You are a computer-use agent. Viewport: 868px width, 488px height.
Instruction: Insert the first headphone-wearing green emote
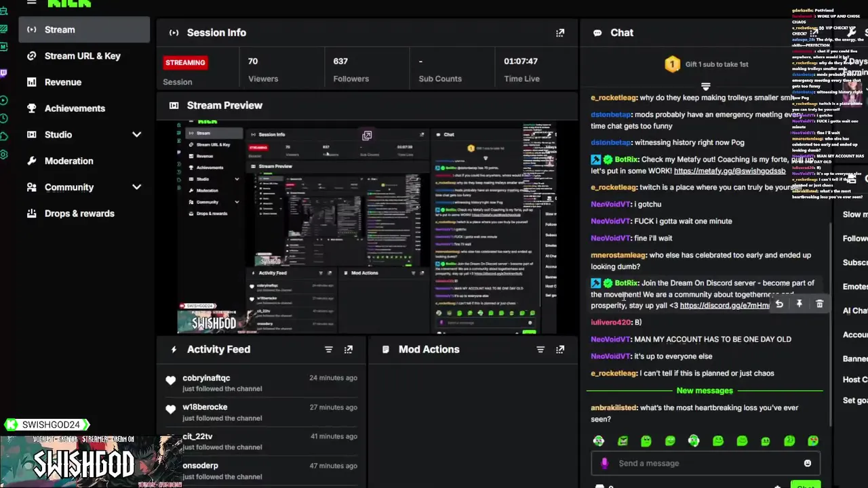click(x=598, y=441)
